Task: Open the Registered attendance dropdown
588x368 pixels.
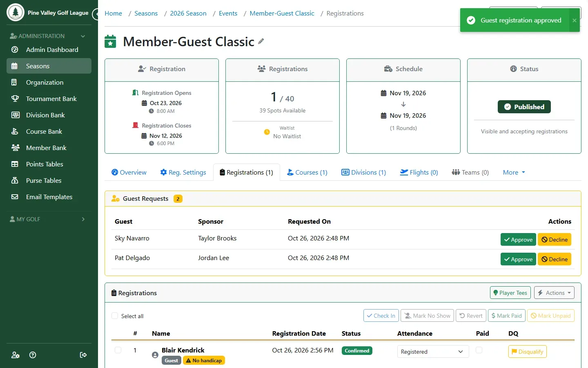Action: (432, 352)
